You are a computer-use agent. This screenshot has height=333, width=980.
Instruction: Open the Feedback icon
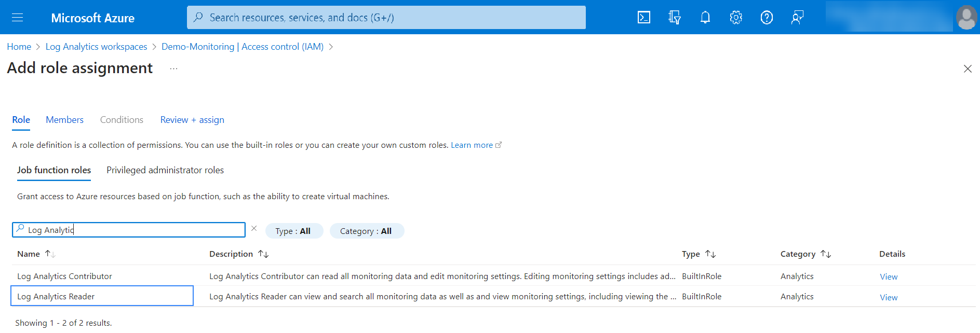click(797, 18)
